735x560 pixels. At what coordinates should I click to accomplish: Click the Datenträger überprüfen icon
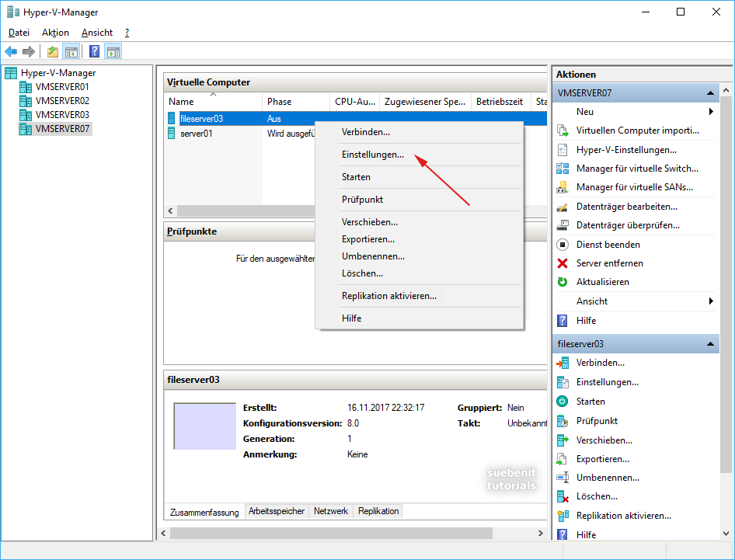563,225
